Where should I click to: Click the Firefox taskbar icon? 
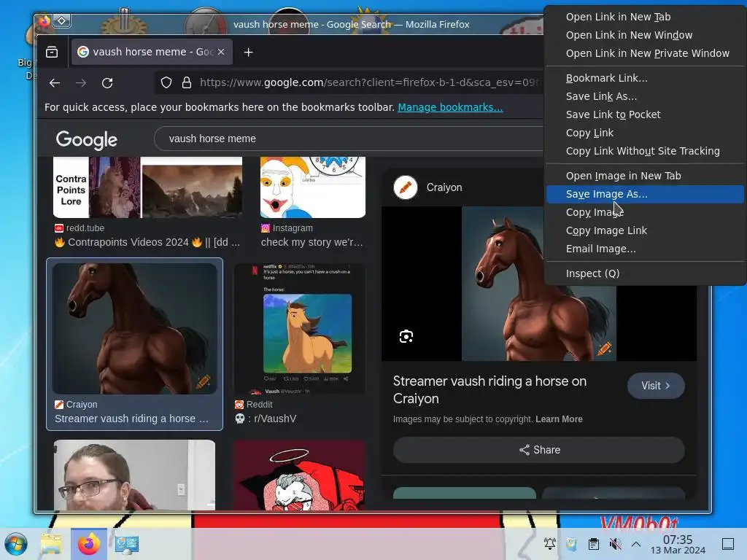click(x=88, y=544)
